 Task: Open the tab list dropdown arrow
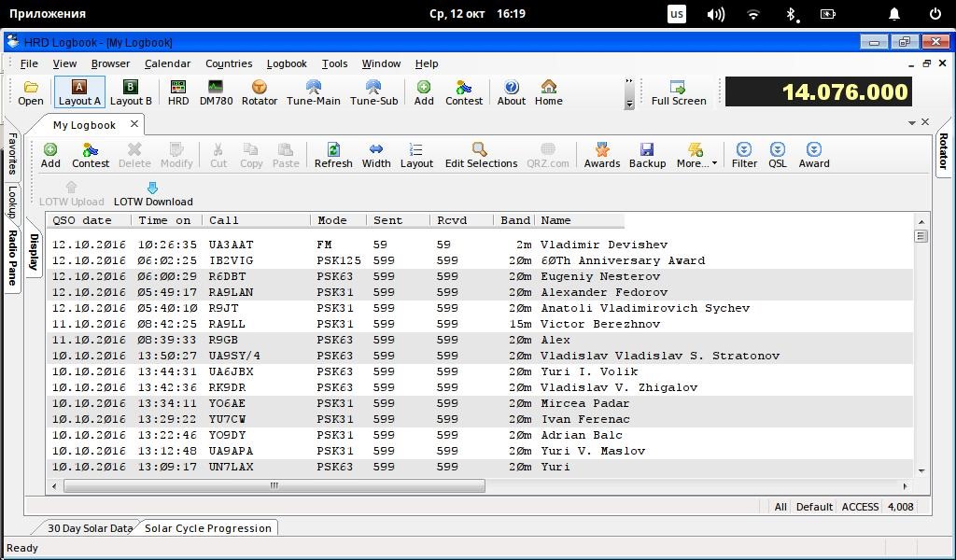(x=912, y=123)
